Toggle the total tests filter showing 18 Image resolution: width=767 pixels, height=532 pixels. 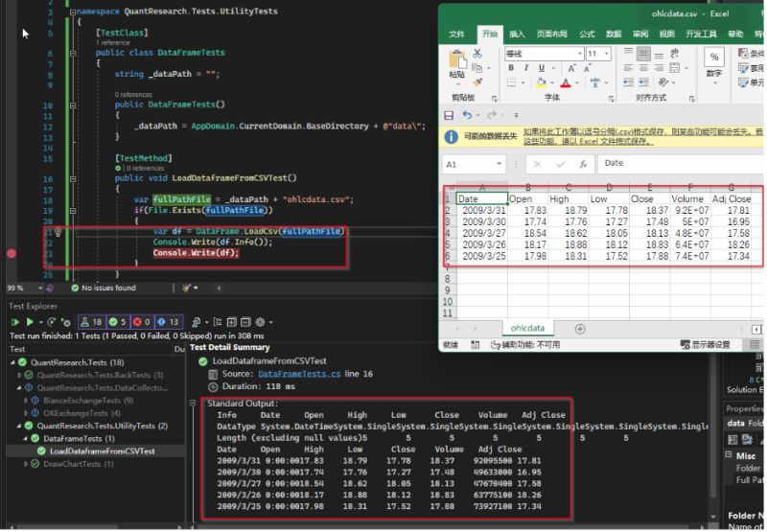[91, 322]
